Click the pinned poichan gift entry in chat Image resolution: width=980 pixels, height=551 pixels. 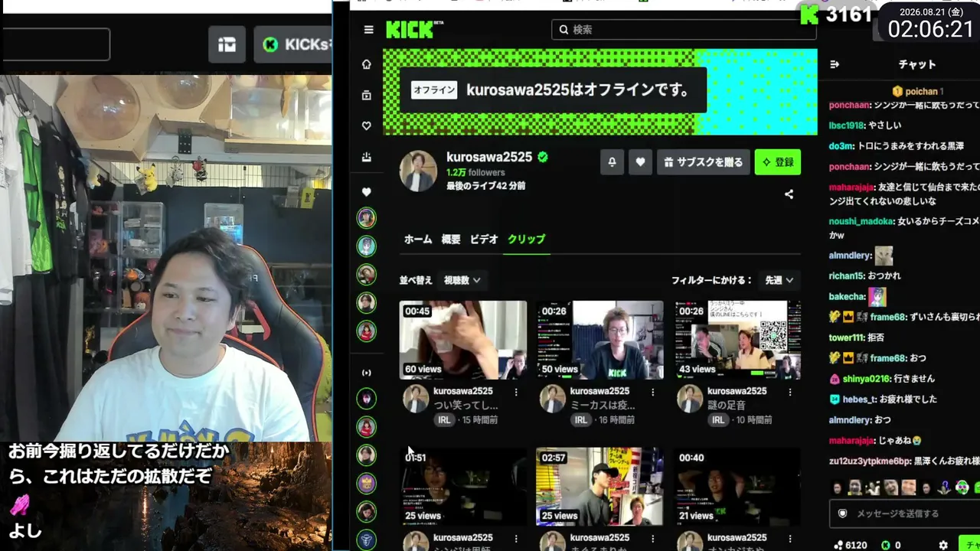tap(917, 91)
